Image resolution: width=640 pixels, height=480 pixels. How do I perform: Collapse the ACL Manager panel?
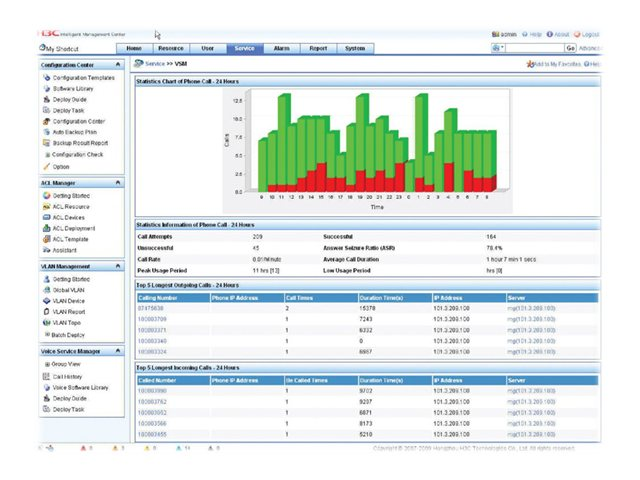pyautogui.click(x=119, y=183)
